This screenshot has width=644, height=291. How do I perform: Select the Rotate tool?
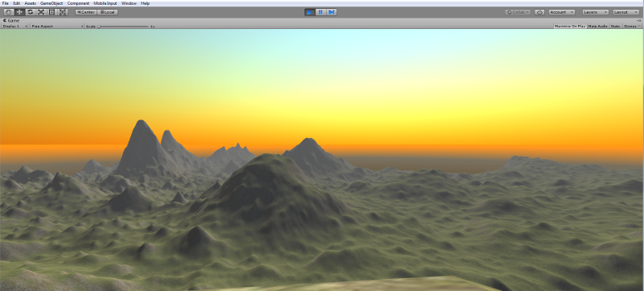[x=30, y=12]
